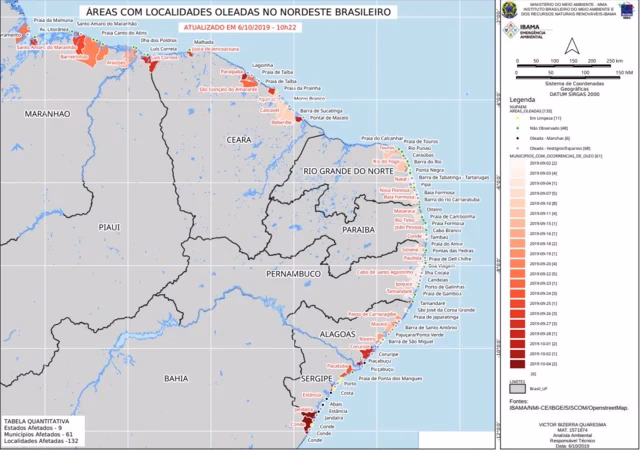
Task: Click the 'Fontes' data source text
Action: pyautogui.click(x=568, y=405)
